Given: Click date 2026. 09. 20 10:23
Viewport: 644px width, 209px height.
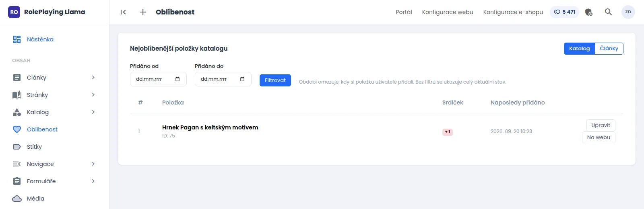Looking at the screenshot, I should coord(511,131).
